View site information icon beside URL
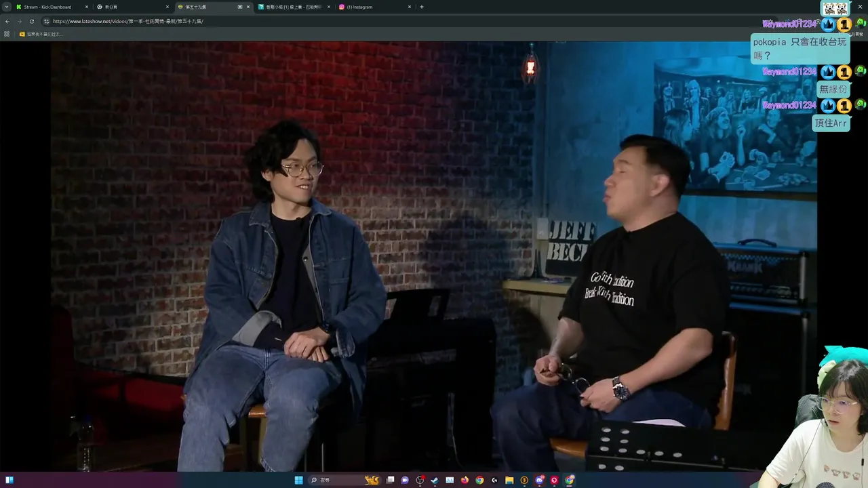Viewport: 868px width, 488px height. [47, 21]
